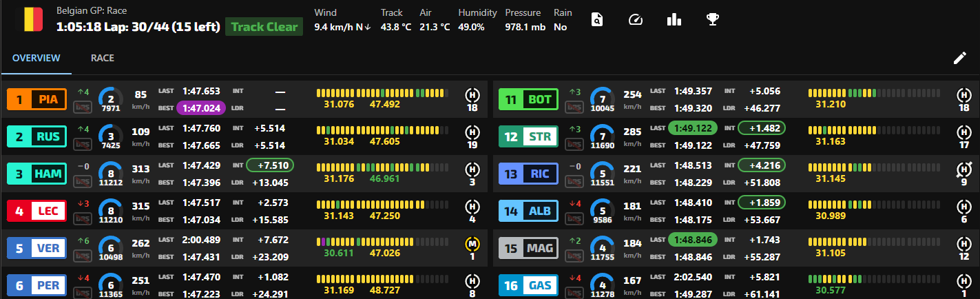Click VER's medium tyre compound icon
980x299 pixels.
point(472,243)
